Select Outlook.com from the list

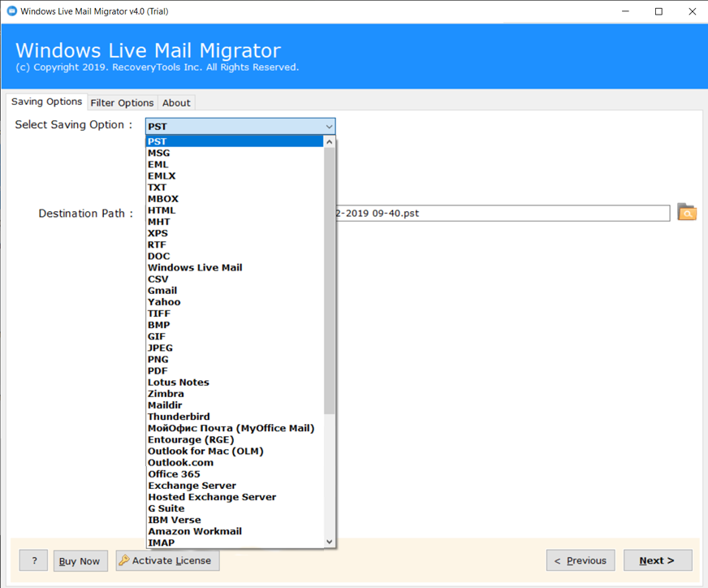pos(235,462)
